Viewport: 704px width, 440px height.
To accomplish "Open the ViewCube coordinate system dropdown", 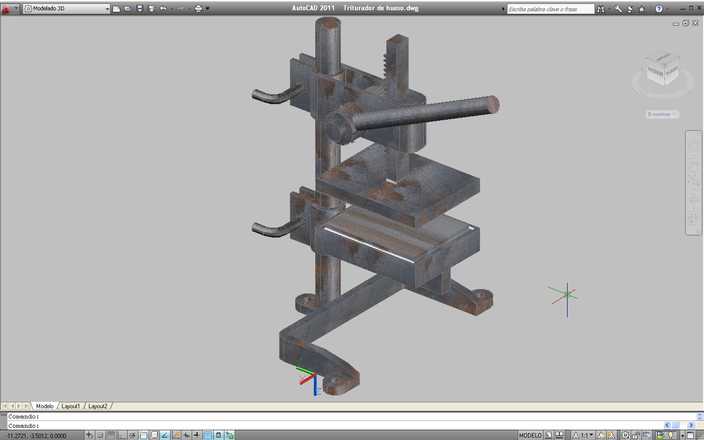I will click(x=662, y=114).
